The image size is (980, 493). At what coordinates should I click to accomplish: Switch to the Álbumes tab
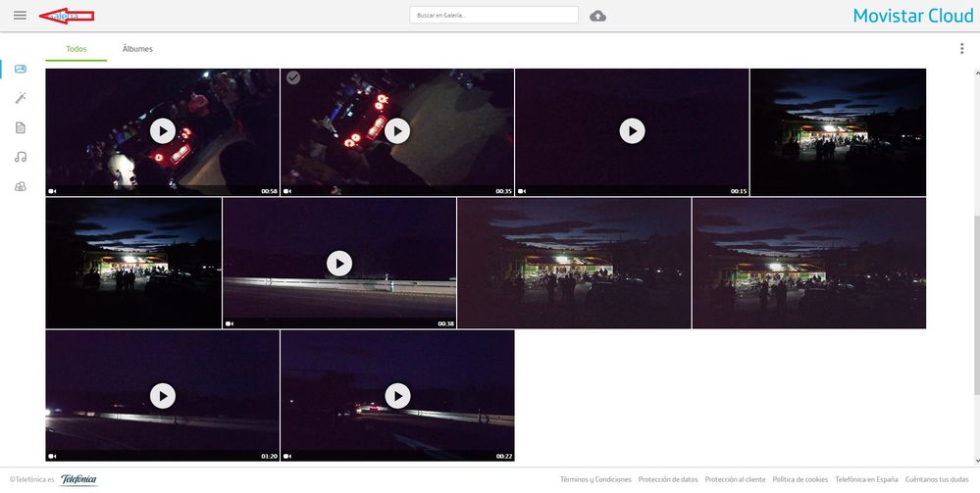point(137,49)
